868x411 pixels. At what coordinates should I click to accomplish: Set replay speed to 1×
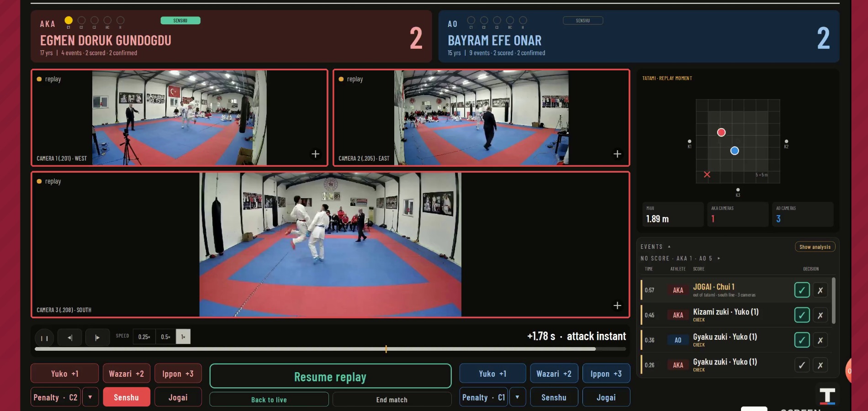point(183,337)
